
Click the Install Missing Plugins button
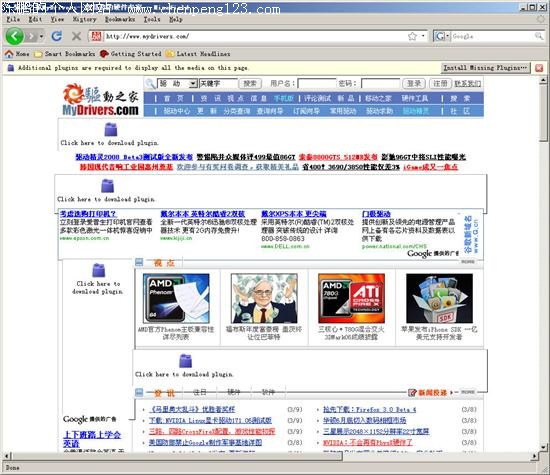pos(485,68)
